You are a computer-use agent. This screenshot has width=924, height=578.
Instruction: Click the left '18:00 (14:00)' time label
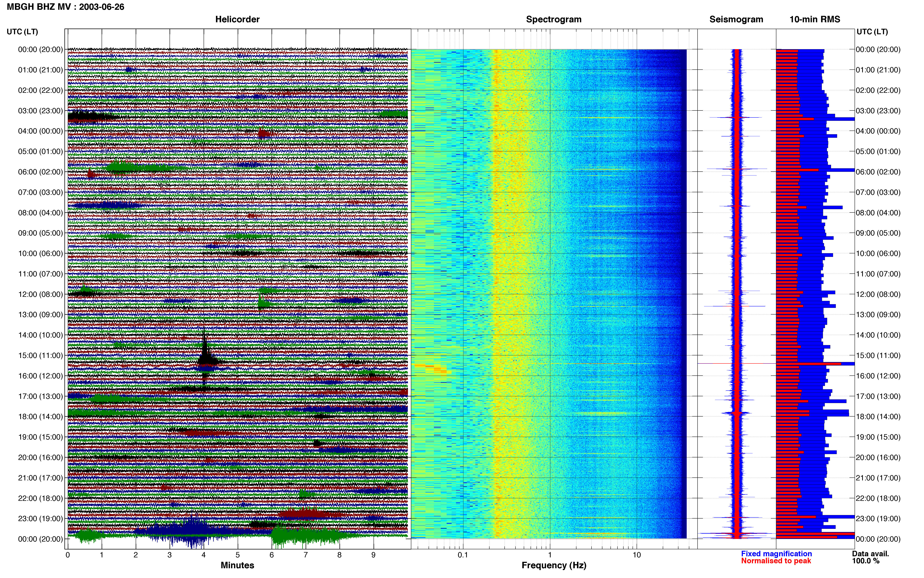(40, 417)
